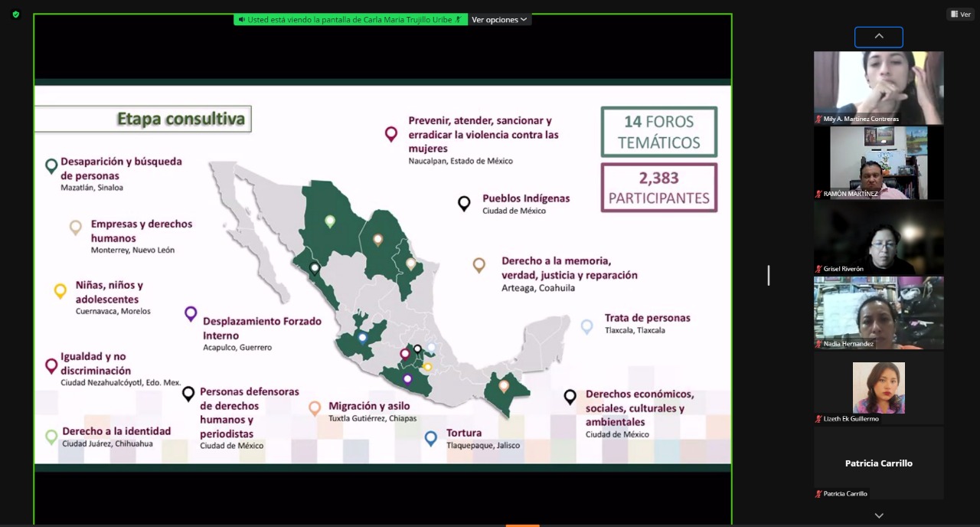Click the muted mic icon for Nadia Hernandez
980x527 pixels.
818,344
